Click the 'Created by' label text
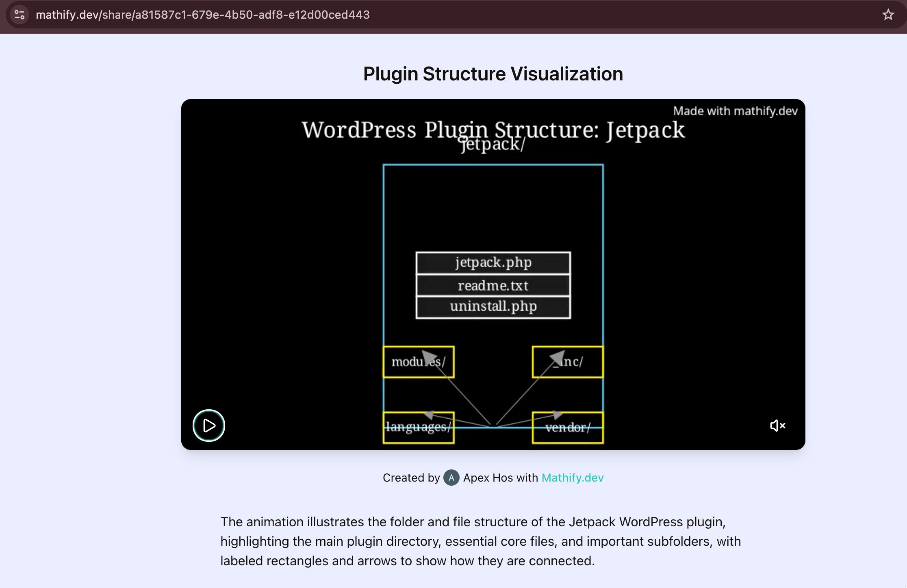The height and width of the screenshot is (588, 907). pyautogui.click(x=411, y=478)
